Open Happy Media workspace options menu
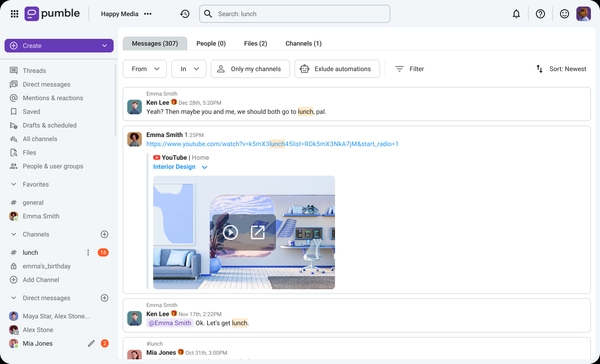This screenshot has height=364, width=600. tap(148, 14)
